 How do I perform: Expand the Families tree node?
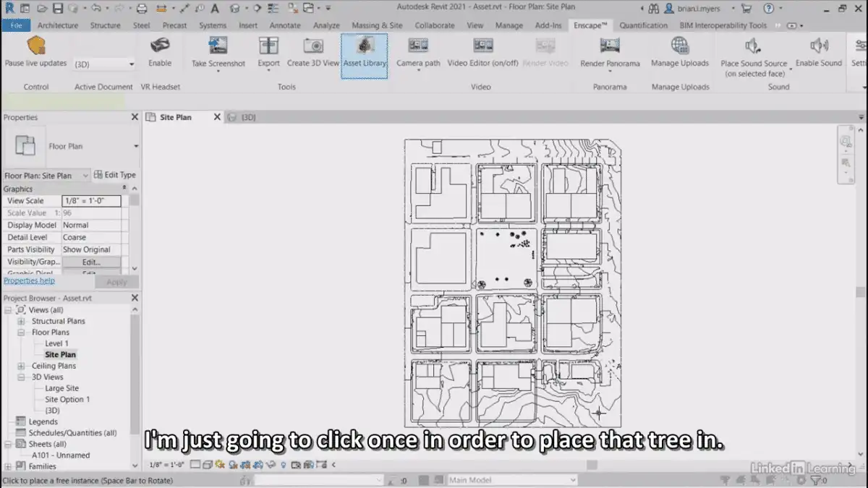(x=9, y=466)
